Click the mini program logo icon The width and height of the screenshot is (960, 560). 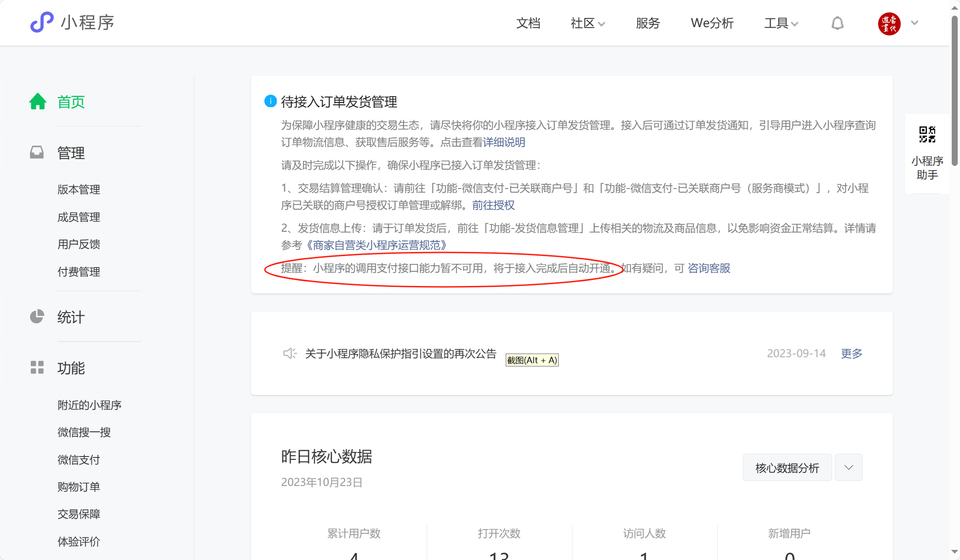[x=42, y=22]
